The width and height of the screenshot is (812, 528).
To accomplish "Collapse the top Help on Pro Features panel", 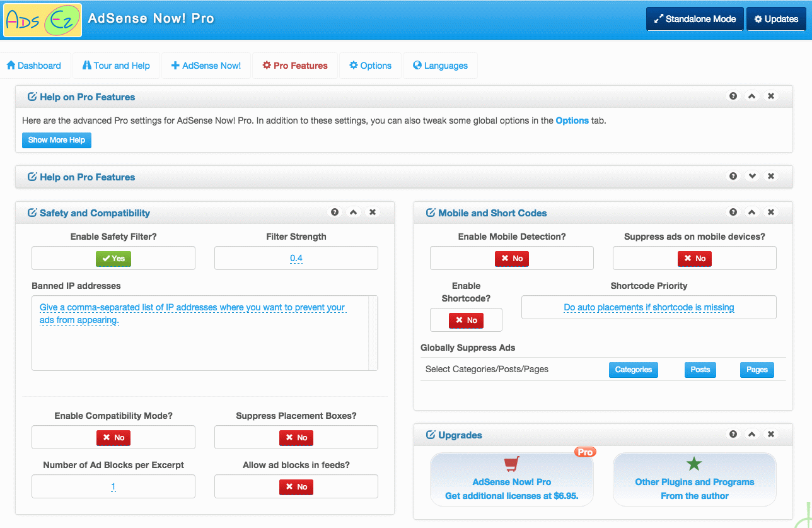I will (x=751, y=97).
